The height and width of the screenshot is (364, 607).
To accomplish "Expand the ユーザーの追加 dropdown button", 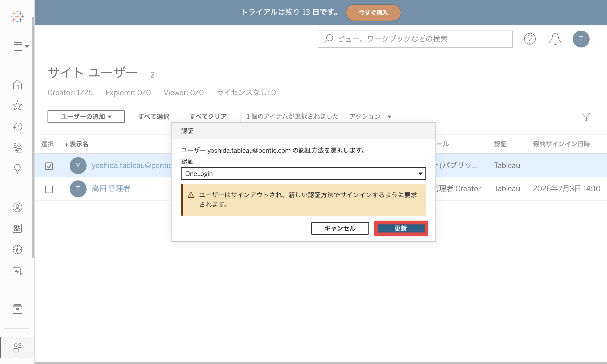I will click(86, 117).
